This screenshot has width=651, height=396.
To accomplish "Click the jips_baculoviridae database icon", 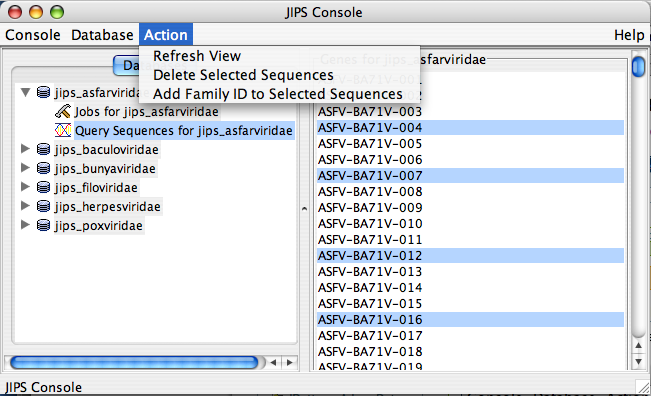I will 44,149.
